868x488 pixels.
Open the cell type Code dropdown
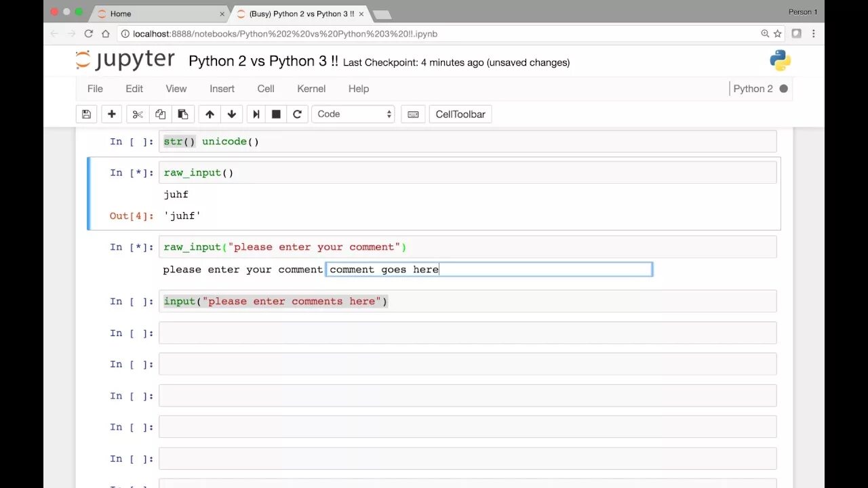[353, 114]
